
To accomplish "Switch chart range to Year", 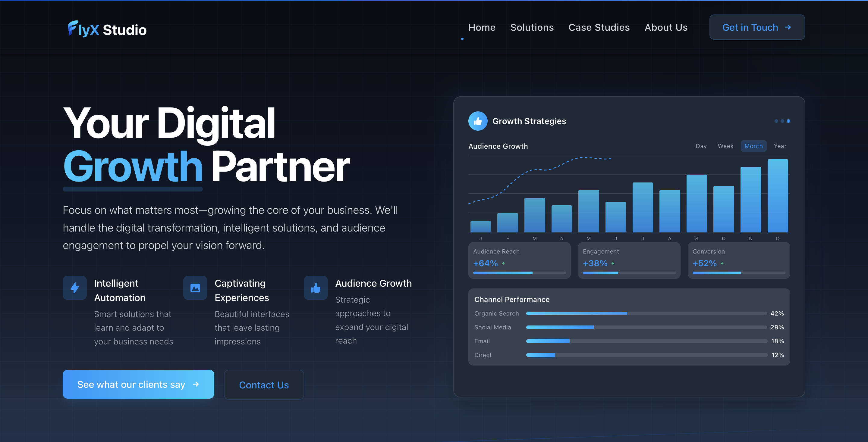I will coord(780,146).
